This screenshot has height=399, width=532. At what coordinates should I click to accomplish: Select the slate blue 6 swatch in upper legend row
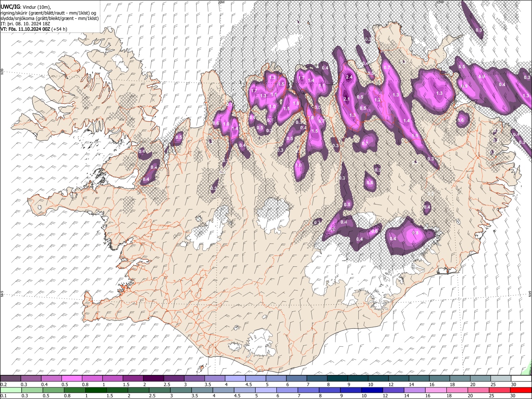[297, 379]
